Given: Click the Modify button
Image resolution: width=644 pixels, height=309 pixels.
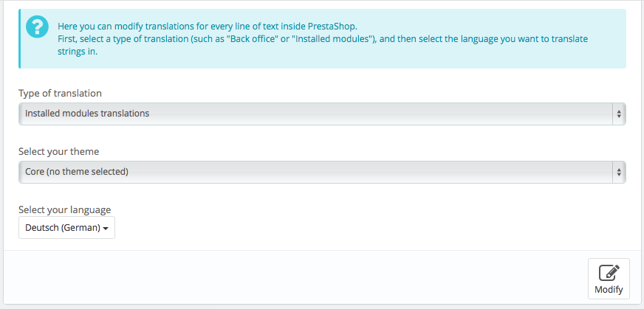Looking at the screenshot, I should point(609,279).
